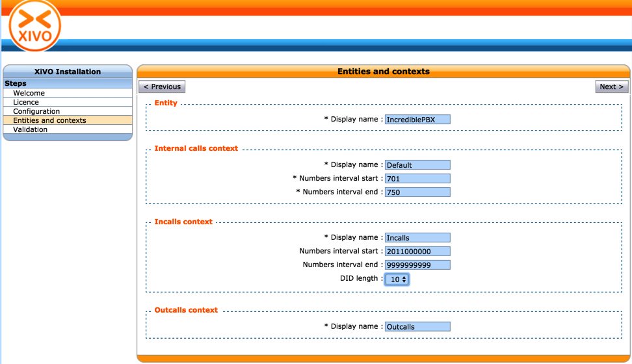Open the Validation step

68,129
